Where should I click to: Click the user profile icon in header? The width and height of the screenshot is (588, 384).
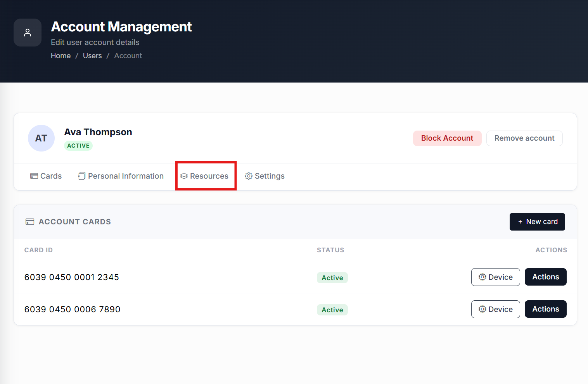[x=28, y=33]
